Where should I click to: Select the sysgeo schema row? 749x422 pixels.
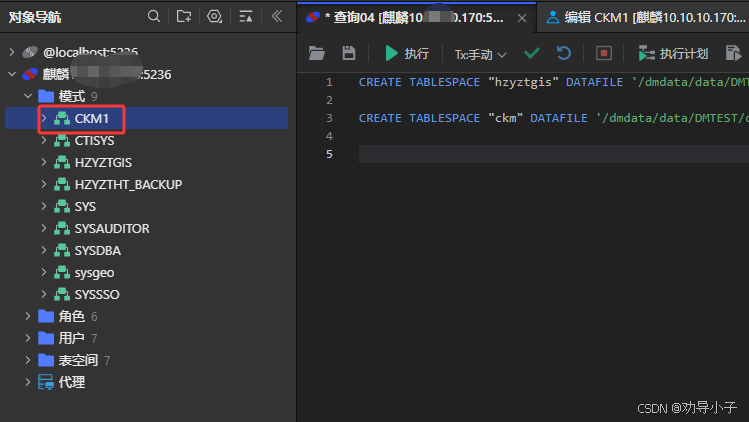coord(146,272)
